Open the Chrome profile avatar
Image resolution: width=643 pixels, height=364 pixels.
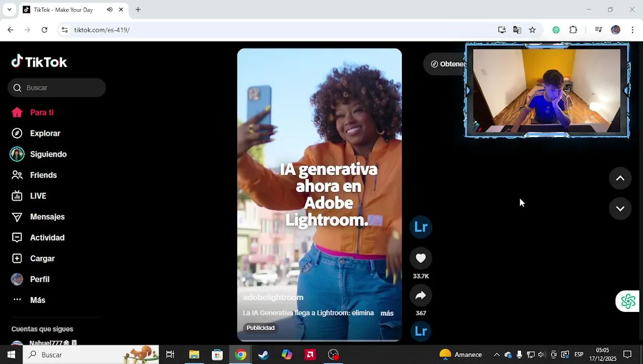pyautogui.click(x=615, y=30)
